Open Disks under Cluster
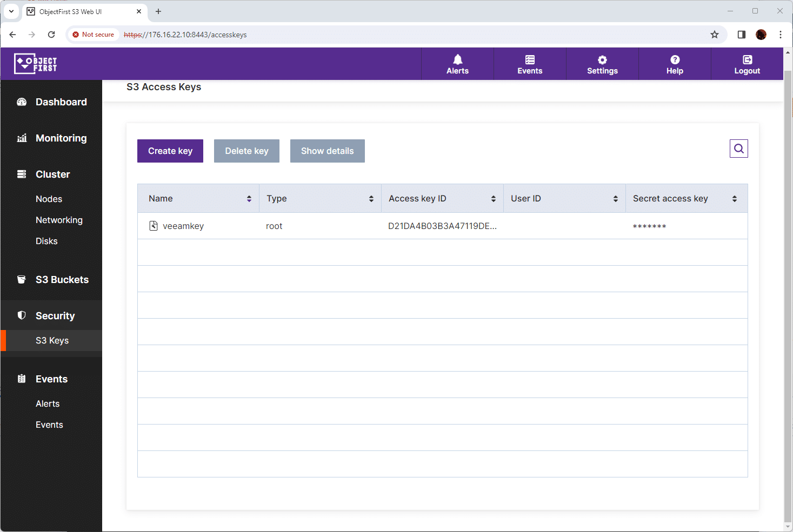Viewport: 793px width, 532px height. (46, 241)
